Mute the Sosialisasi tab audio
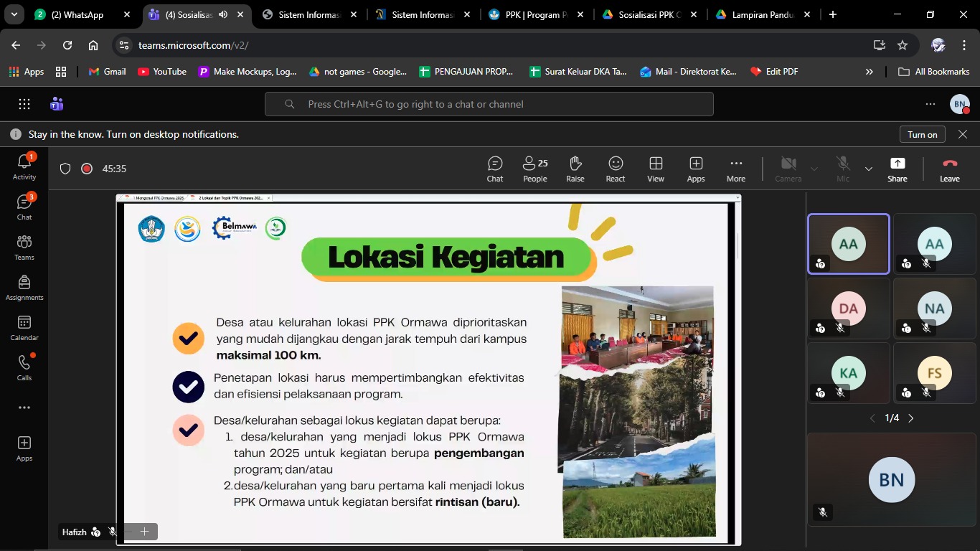 [x=223, y=14]
